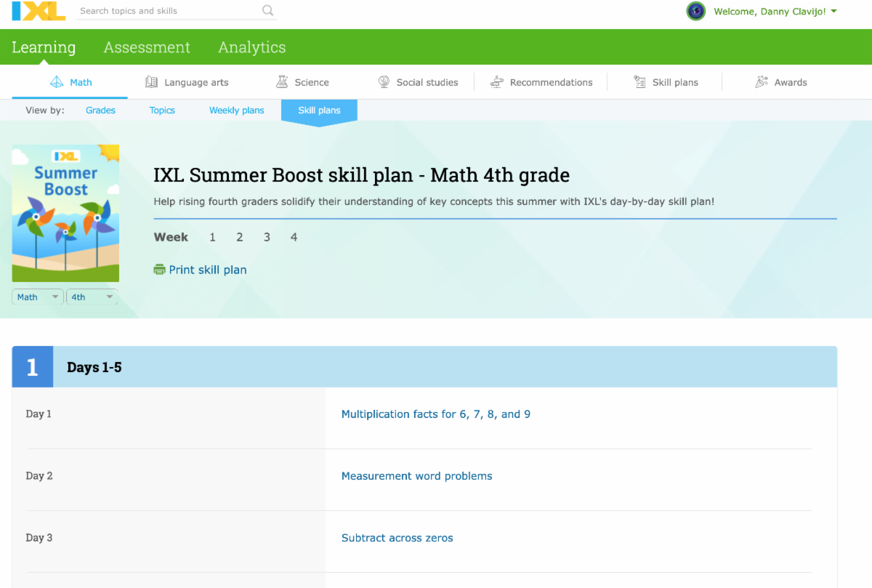Open the Recommendations page
The image size is (872, 588).
[541, 82]
